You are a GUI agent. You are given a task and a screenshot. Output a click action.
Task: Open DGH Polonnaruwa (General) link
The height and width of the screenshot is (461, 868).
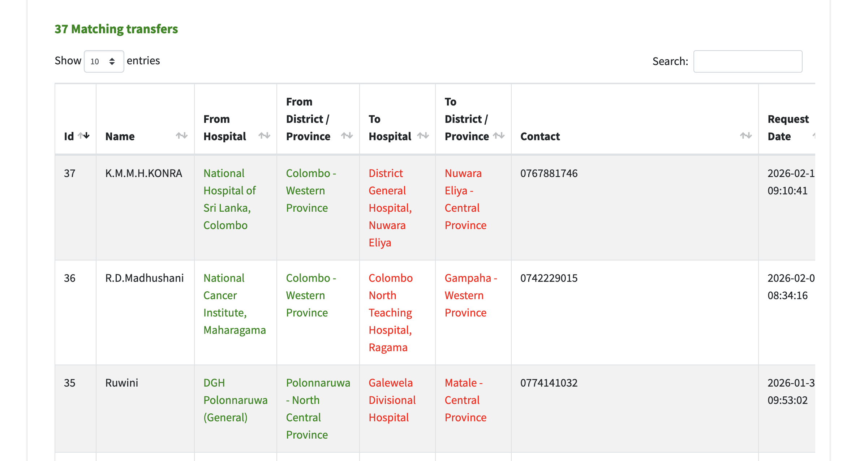(x=235, y=400)
